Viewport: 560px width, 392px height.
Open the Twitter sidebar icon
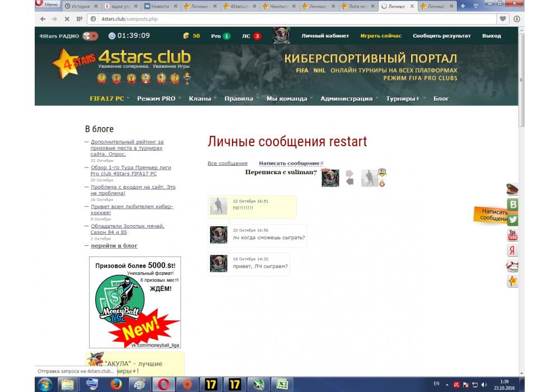tap(512, 220)
